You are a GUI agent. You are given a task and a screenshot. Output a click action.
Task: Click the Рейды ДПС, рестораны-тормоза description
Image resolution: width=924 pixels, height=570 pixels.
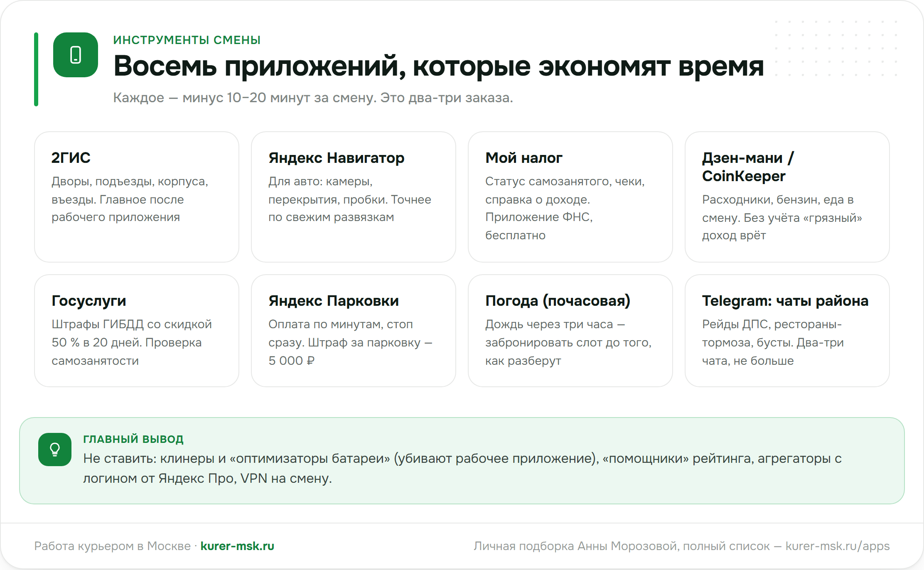point(773,342)
